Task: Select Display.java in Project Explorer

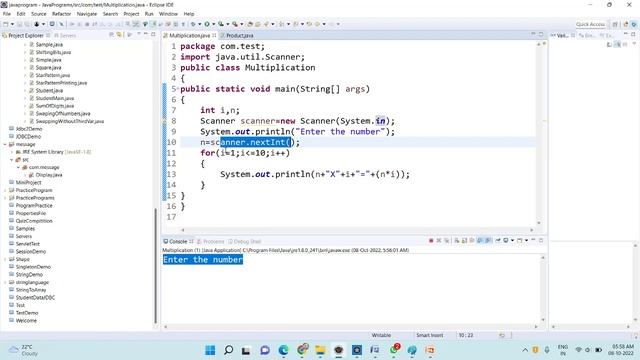Action: pos(49,175)
